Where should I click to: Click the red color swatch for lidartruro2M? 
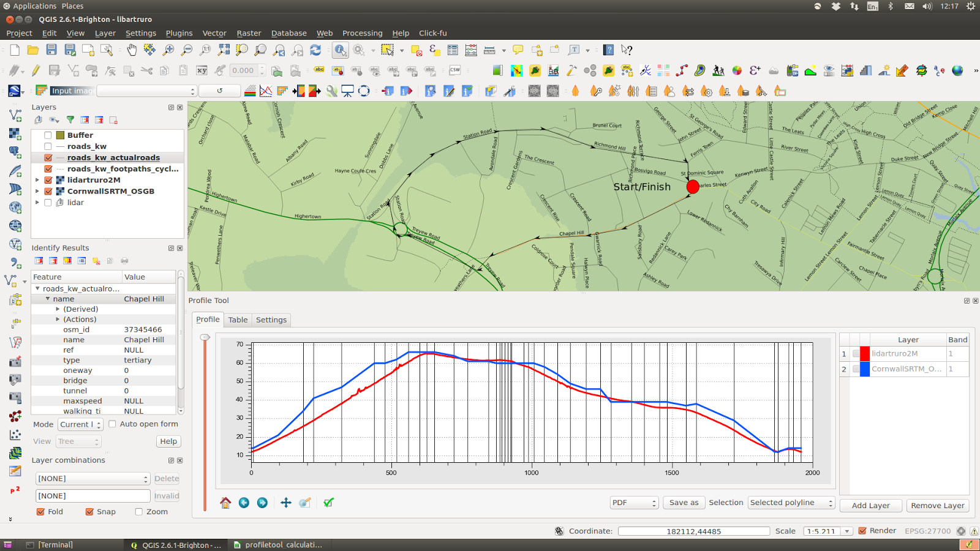click(x=865, y=354)
